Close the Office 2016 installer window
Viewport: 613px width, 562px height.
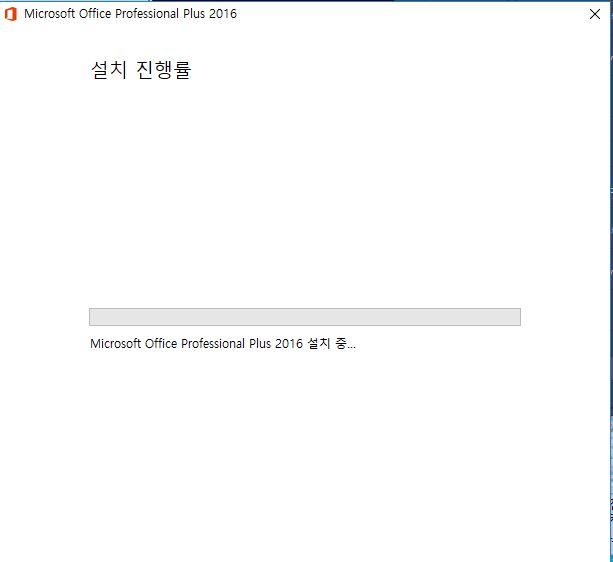pos(595,14)
